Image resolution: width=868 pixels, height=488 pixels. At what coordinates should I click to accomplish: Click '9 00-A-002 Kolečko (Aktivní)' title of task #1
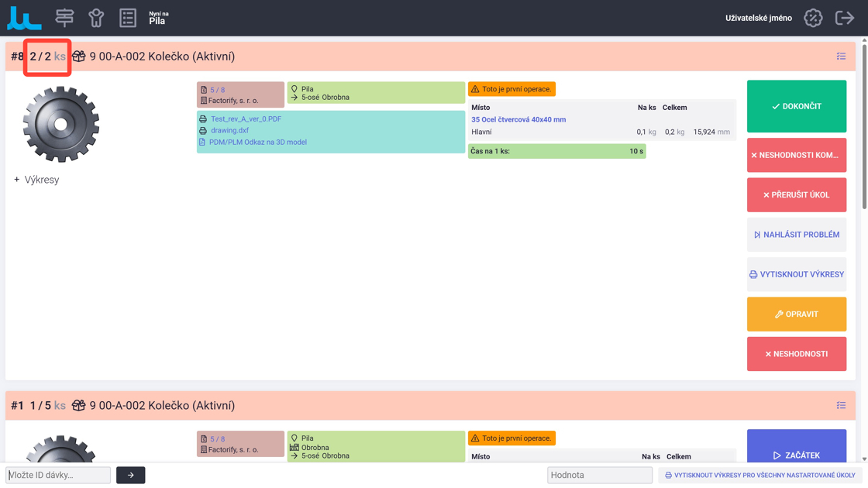coord(162,406)
